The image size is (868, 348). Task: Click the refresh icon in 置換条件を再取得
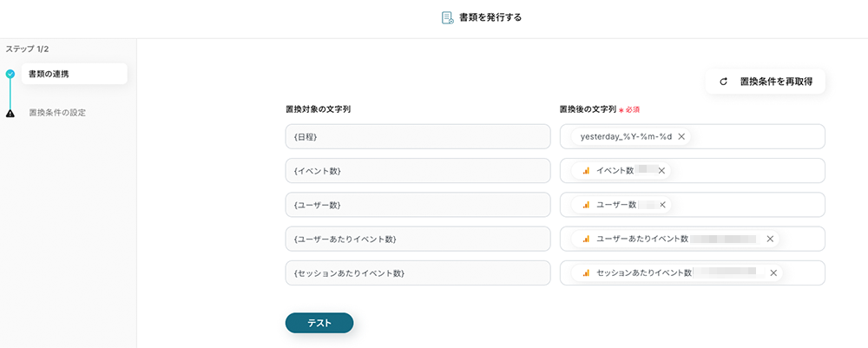pos(724,82)
